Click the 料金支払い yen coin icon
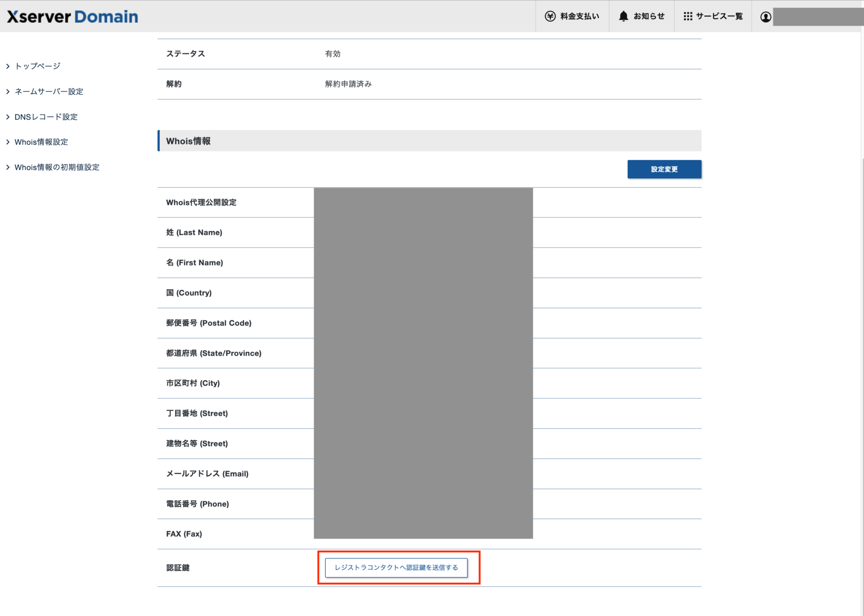 pos(550,16)
